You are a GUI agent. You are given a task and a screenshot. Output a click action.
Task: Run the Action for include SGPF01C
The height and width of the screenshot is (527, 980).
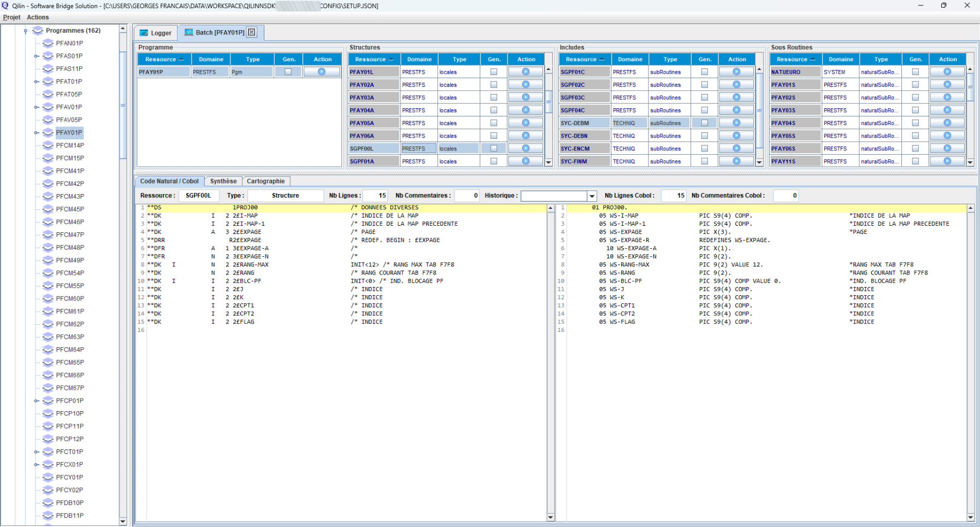736,71
